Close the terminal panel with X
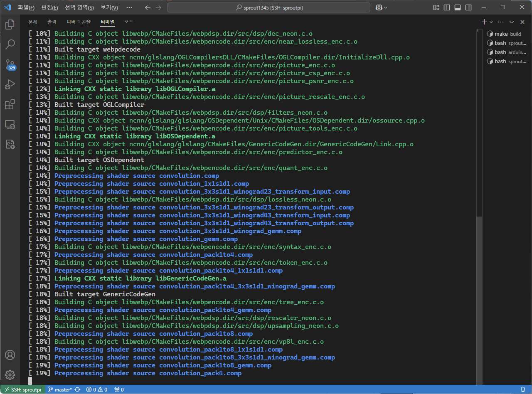The image size is (532, 394). 522,22
